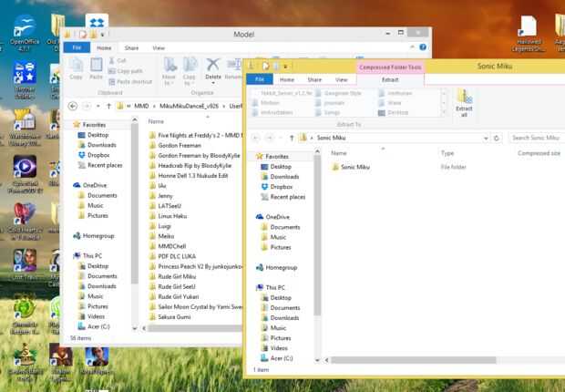Image resolution: width=565 pixels, height=392 pixels.
Task: Click Sonic Miku breadcrumb in address bar
Action: (x=331, y=138)
